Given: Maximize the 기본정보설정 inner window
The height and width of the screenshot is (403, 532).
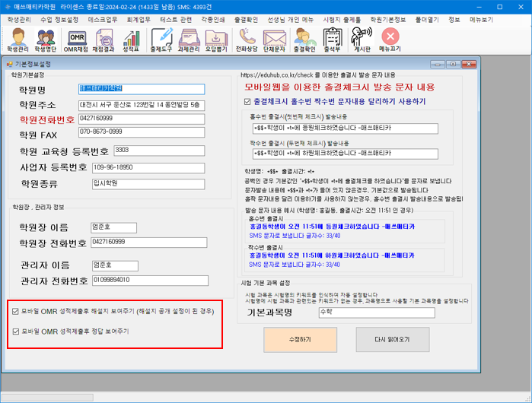Looking at the screenshot, I should point(454,64).
